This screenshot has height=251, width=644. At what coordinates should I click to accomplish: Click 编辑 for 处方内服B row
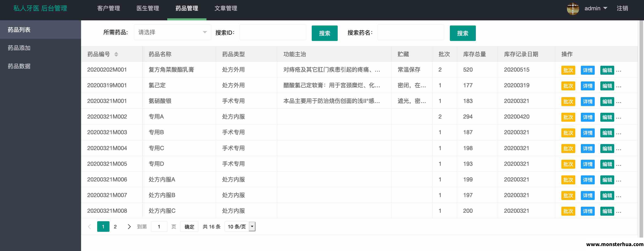607,196
